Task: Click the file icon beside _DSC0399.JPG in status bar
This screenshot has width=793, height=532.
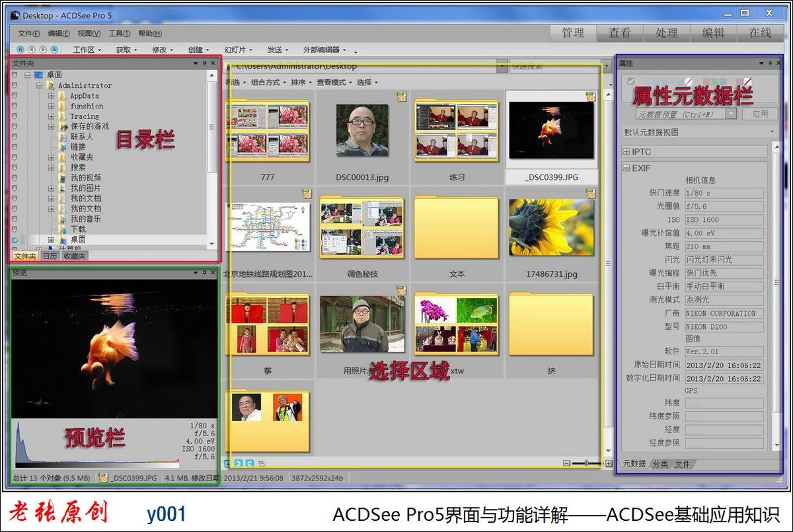Action: [103, 477]
